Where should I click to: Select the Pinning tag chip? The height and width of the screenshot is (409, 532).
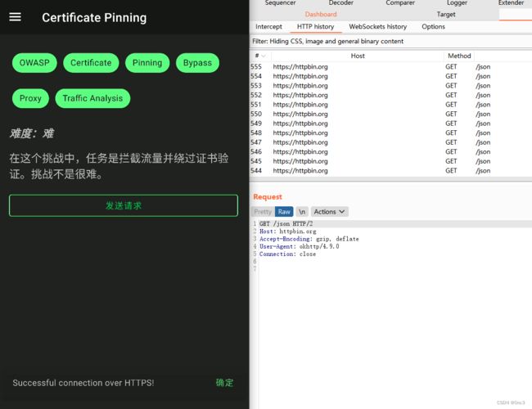[147, 63]
